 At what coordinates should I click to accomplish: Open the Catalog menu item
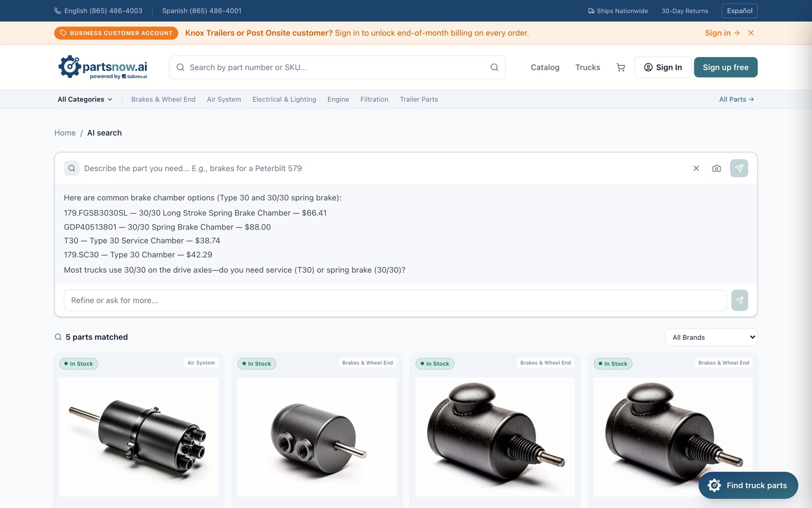point(545,67)
